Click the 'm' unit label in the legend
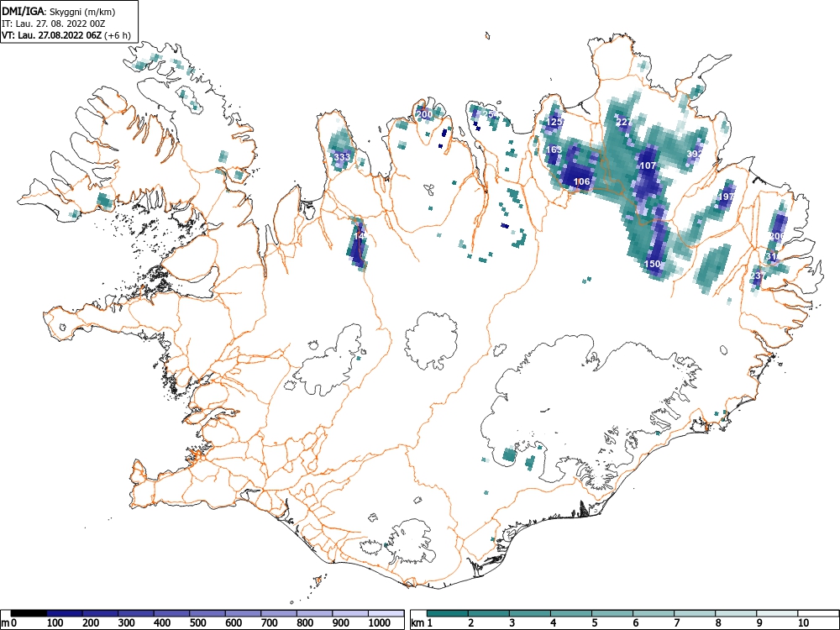Screen dimensions: 840x630 (x=4, y=622)
